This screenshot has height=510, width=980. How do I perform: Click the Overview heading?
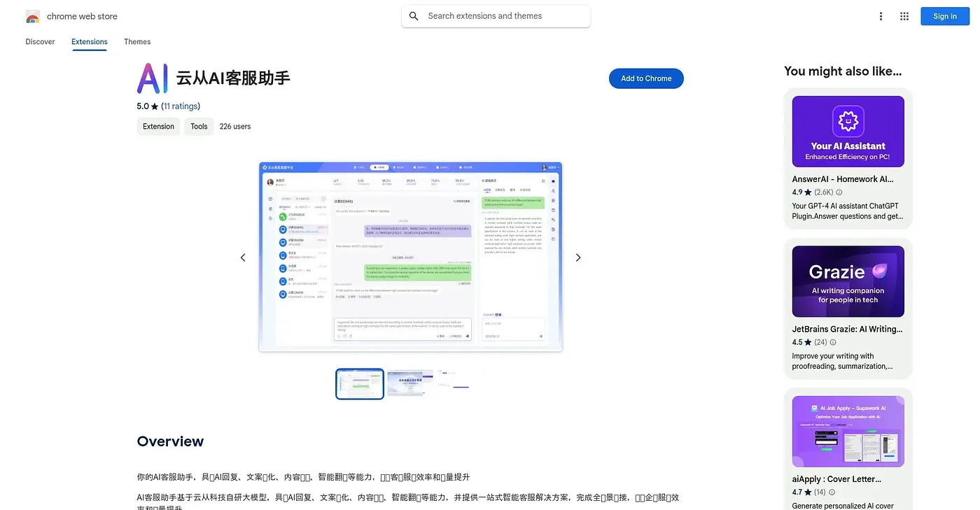pos(170,441)
